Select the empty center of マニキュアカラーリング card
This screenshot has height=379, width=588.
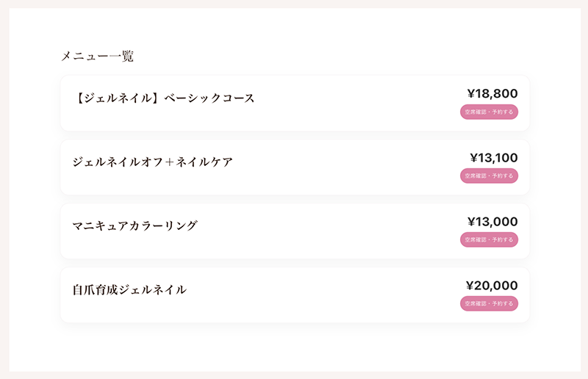[331, 231]
